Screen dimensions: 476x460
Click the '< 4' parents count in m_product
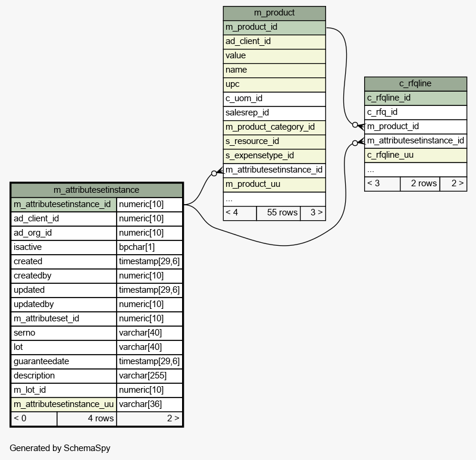(240, 212)
